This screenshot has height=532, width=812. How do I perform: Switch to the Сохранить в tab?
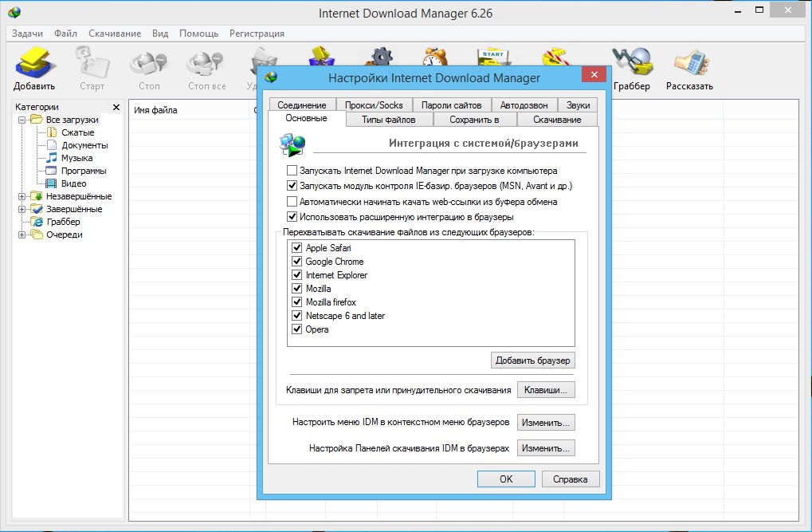(x=474, y=120)
